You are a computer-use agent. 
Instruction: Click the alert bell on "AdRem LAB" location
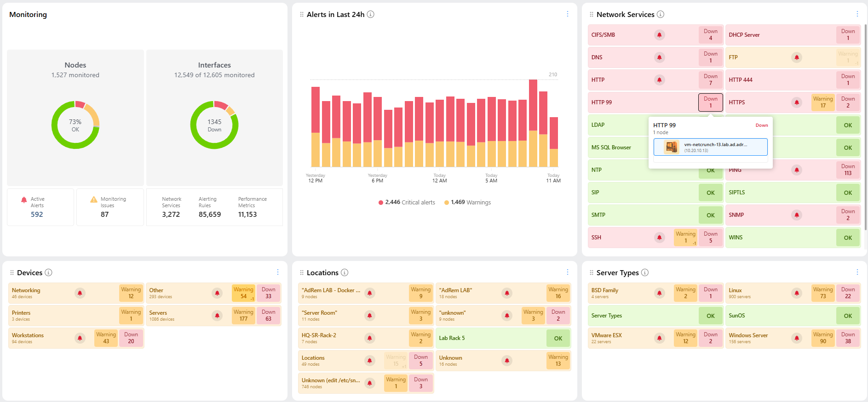[x=507, y=293]
